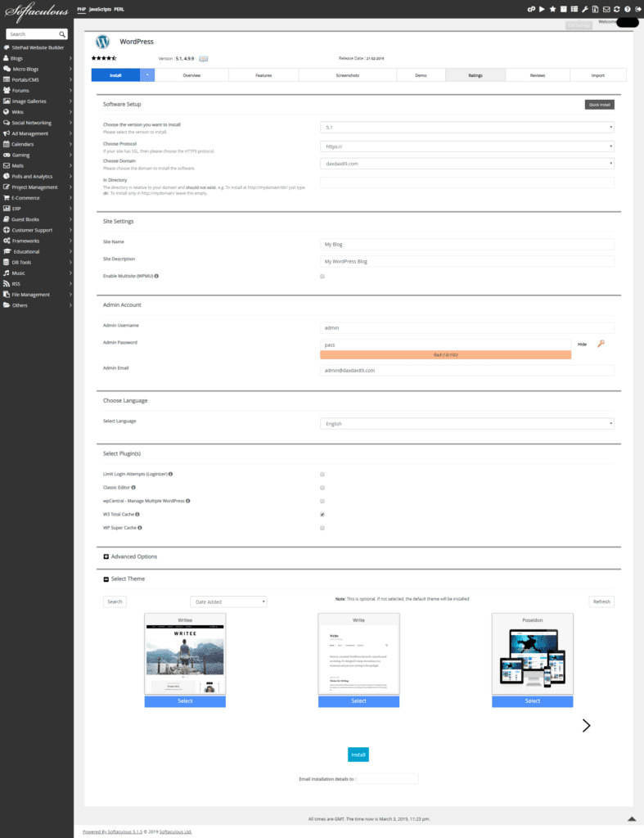Expand the E-Commerce sidebar category
The width and height of the screenshot is (644, 838).
tap(37, 198)
